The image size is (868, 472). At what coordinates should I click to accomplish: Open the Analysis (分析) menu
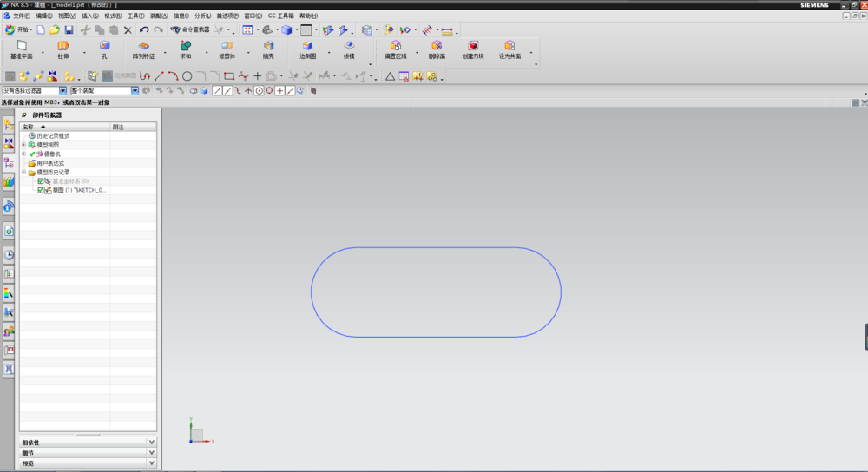coord(202,16)
